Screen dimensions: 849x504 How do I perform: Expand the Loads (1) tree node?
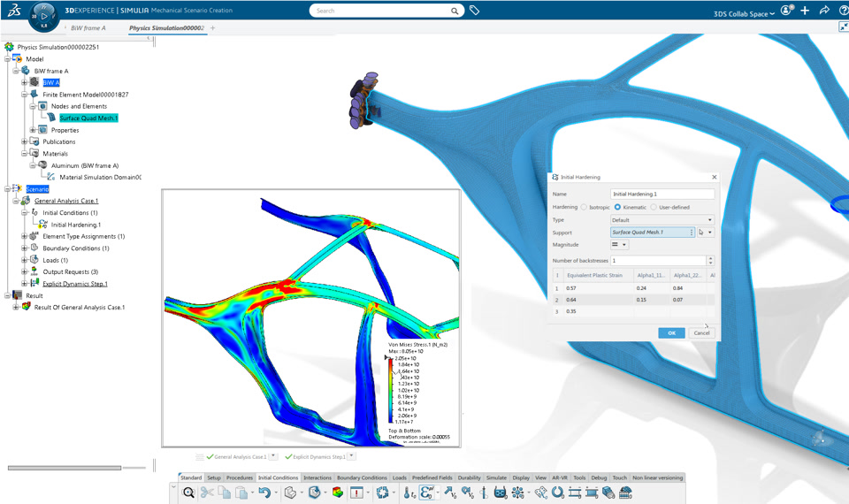tap(24, 260)
